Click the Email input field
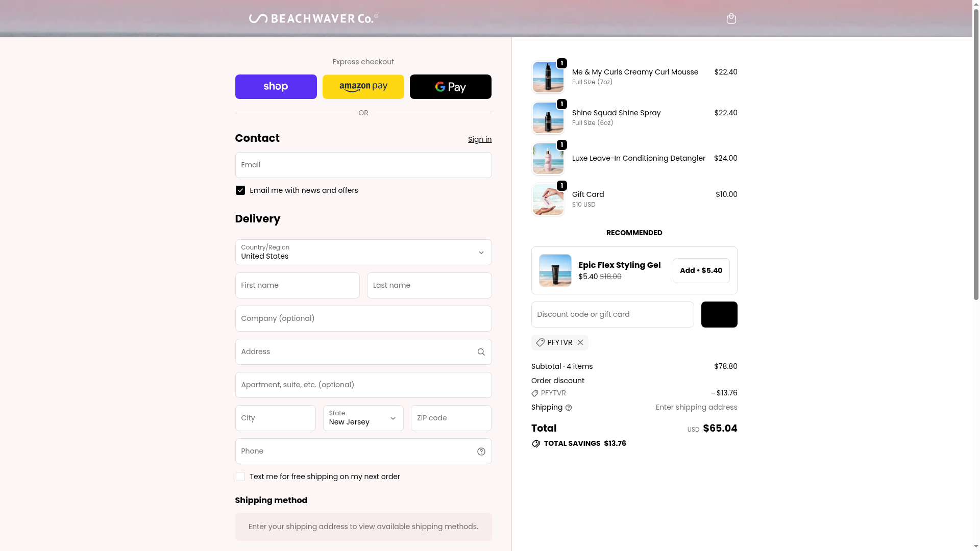 pyautogui.click(x=363, y=165)
